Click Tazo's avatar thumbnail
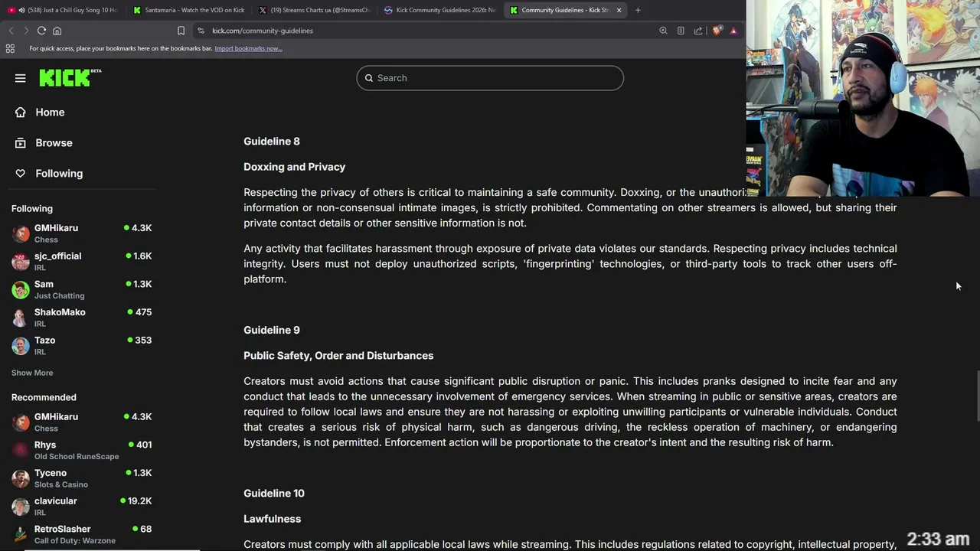Image resolution: width=980 pixels, height=551 pixels. (x=21, y=346)
